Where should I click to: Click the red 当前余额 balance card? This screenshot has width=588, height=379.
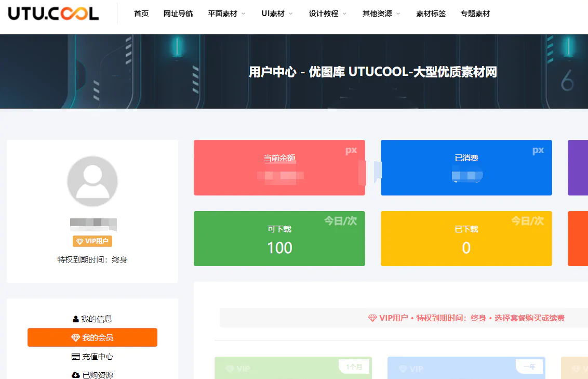(x=279, y=167)
